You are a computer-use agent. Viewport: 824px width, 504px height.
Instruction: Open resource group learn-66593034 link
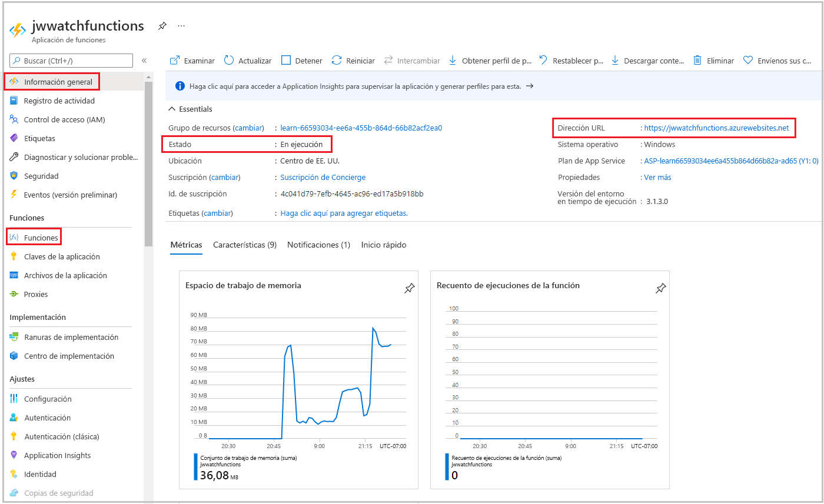(361, 128)
